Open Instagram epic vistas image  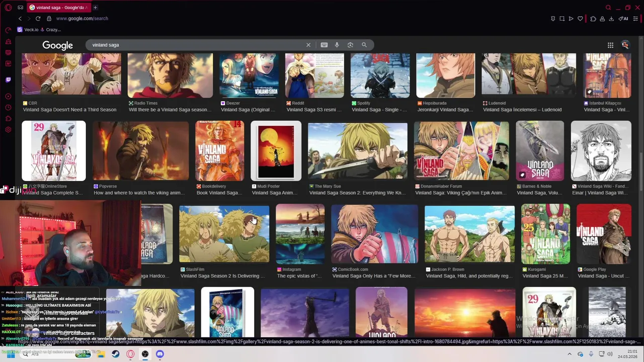click(x=300, y=234)
